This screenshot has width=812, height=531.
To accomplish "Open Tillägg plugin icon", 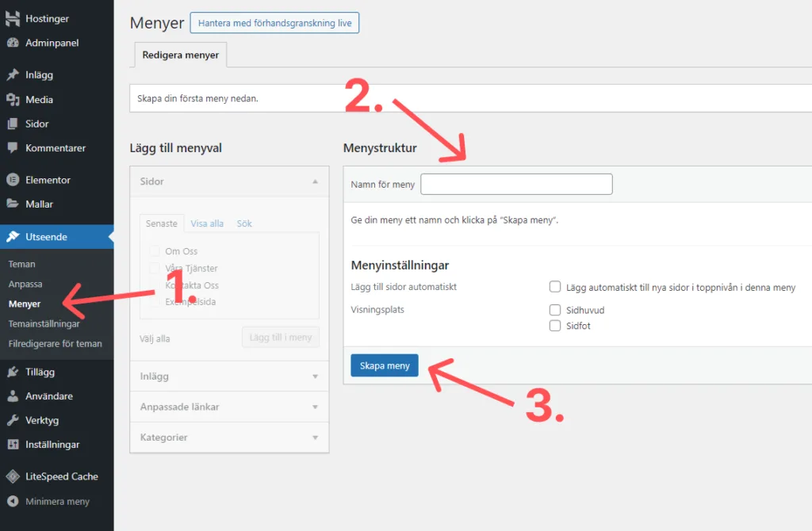I will [x=13, y=372].
